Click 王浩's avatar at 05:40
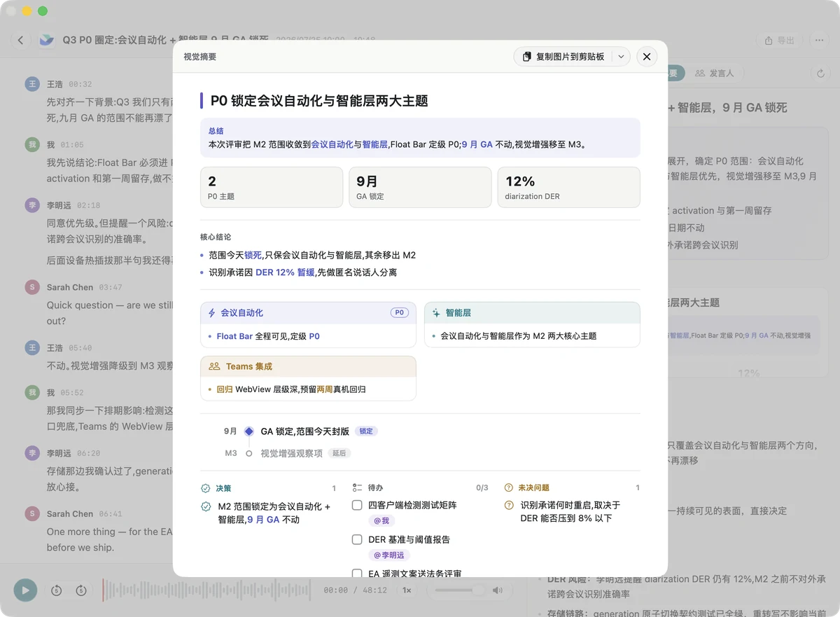The width and height of the screenshot is (840, 617). tap(32, 348)
